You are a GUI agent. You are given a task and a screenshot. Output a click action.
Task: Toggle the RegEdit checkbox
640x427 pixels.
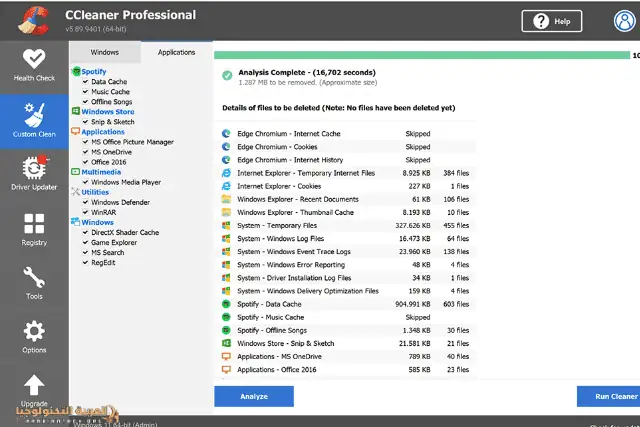pos(85,262)
